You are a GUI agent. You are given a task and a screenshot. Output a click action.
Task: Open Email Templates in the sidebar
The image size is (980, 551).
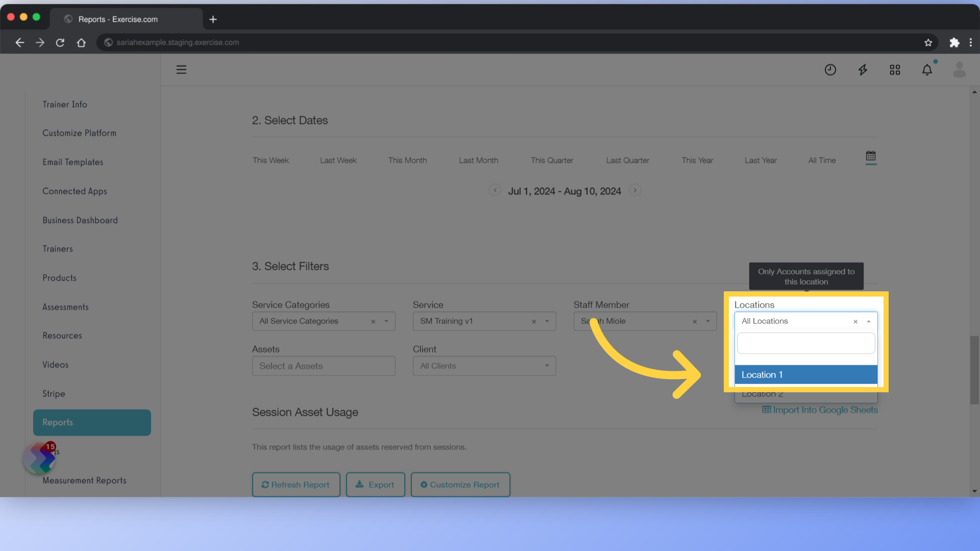(x=73, y=162)
